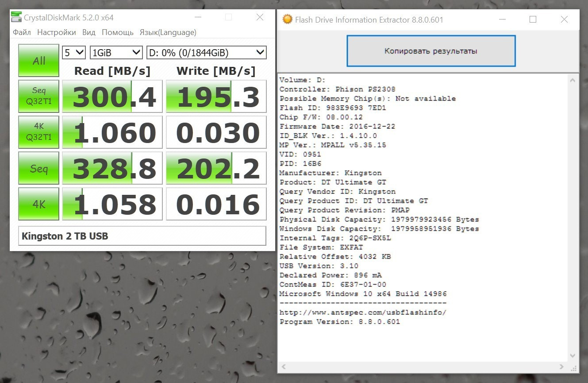This screenshot has width=588, height=383.
Task: Run the plain Seq benchmark
Action: click(38, 168)
